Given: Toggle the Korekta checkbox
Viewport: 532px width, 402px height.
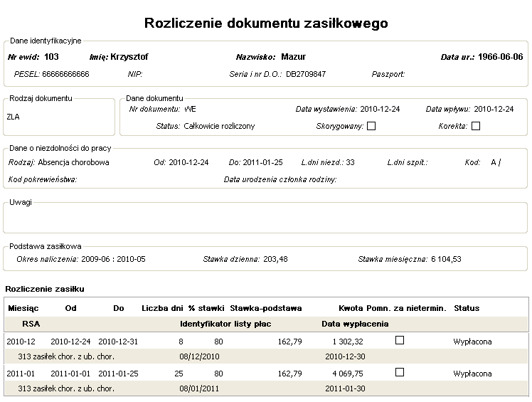Looking at the screenshot, I should coord(476,126).
